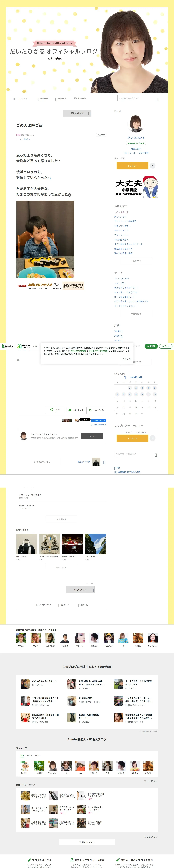Open 画像一覧 in the top navigation
174x868 pixels.
[x=61, y=98]
